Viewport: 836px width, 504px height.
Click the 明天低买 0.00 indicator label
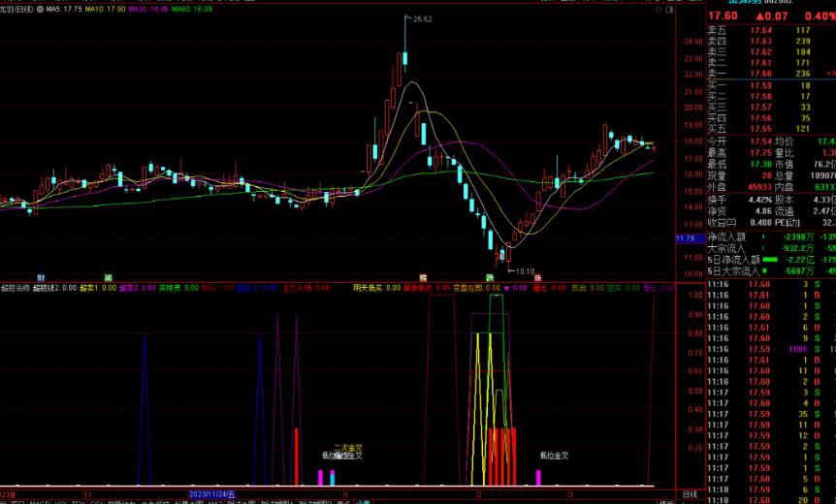coord(376,288)
